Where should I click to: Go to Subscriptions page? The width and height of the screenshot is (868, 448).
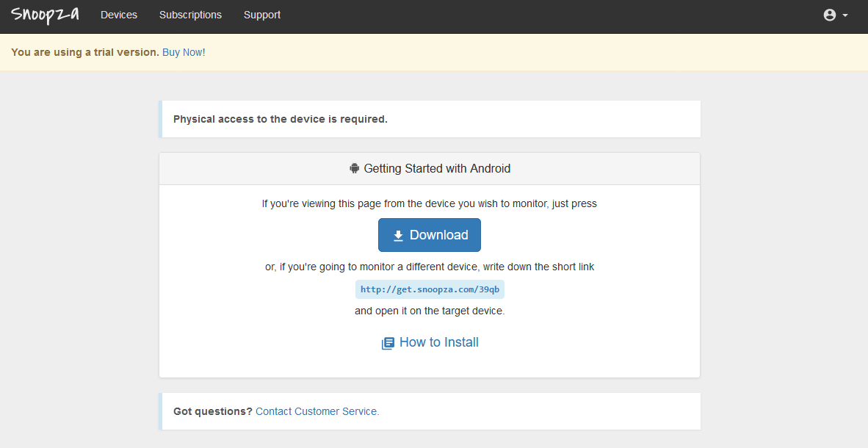190,15
